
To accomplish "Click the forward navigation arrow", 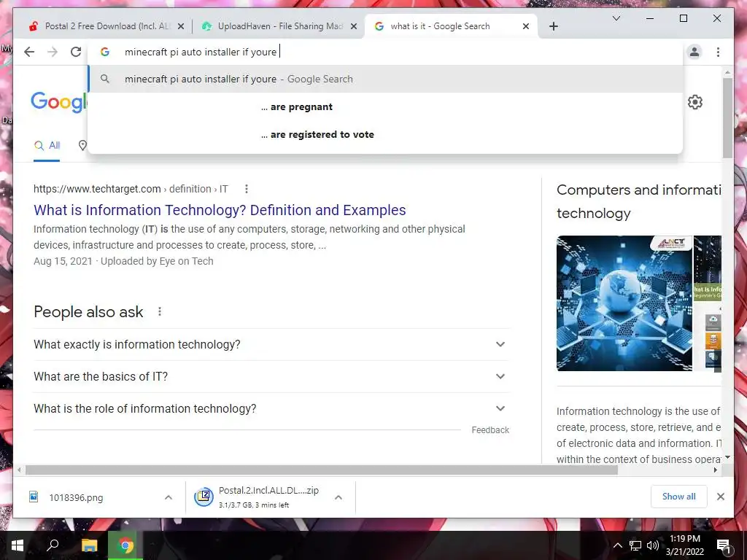I will click(53, 52).
